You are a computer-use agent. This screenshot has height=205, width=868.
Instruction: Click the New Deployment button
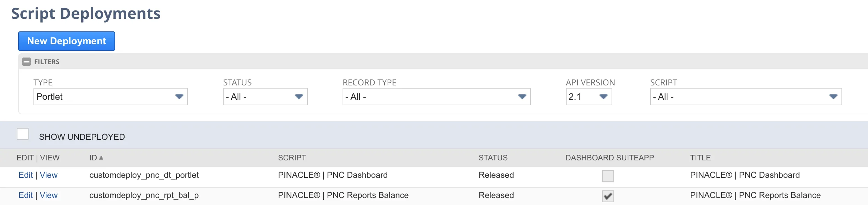click(x=67, y=41)
